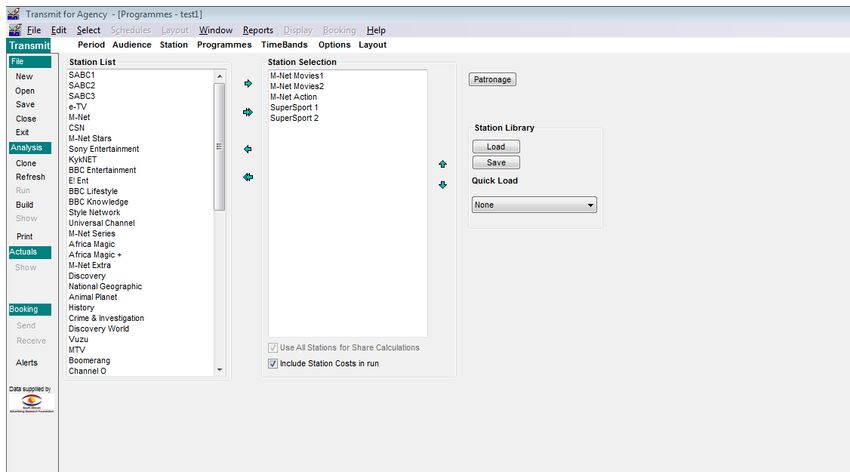Switch to the Options tab

pos(334,45)
